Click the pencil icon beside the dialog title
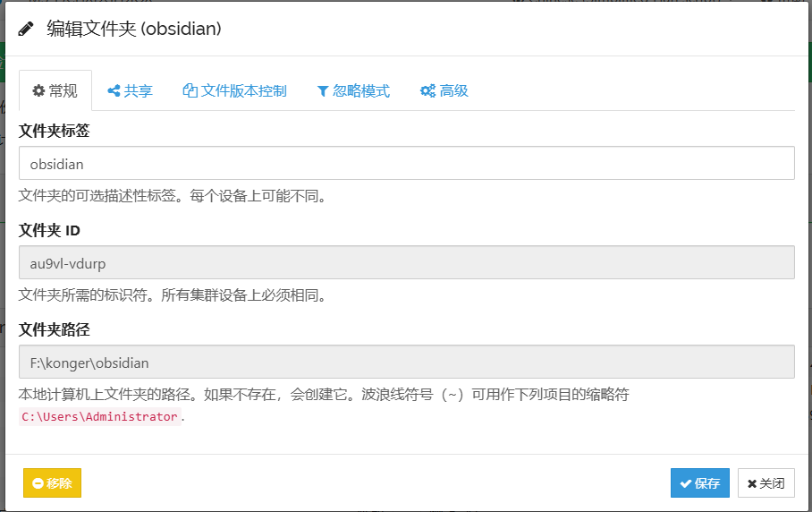This screenshot has width=812, height=512. [26, 29]
